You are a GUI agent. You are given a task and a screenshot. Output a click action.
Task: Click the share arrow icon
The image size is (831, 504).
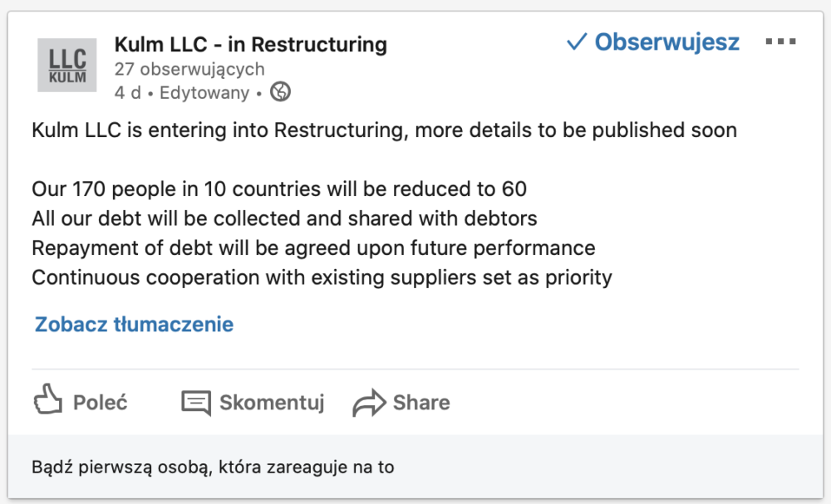coord(370,403)
